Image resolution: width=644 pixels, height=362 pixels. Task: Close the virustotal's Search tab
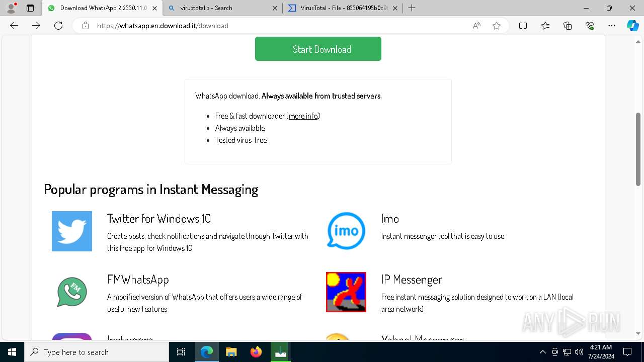[275, 8]
